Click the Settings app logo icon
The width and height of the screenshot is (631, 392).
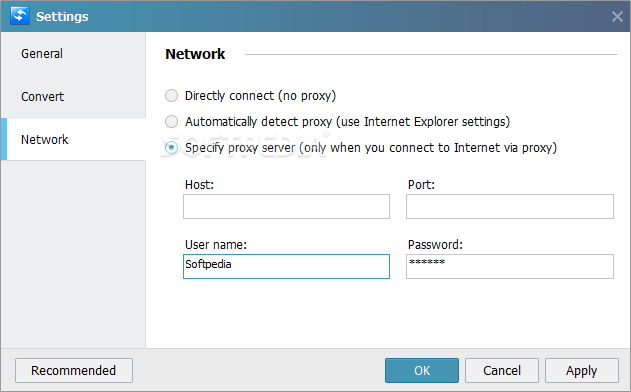point(20,16)
